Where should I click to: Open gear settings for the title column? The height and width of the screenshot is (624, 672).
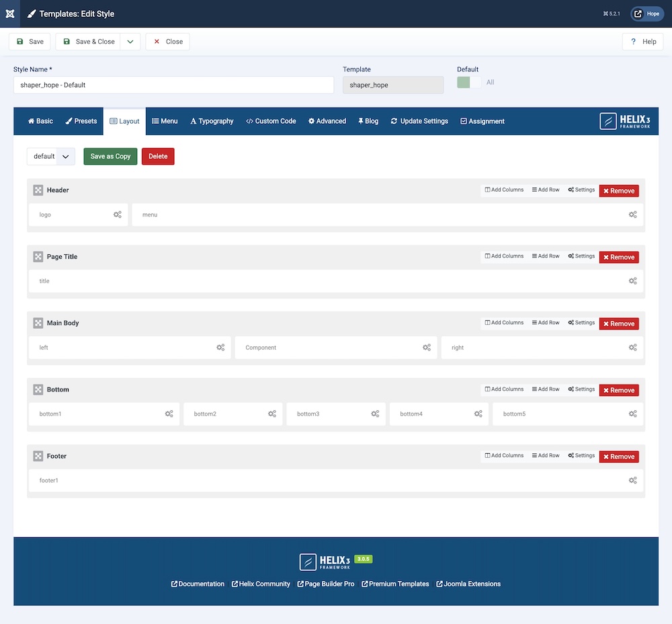pyautogui.click(x=632, y=281)
